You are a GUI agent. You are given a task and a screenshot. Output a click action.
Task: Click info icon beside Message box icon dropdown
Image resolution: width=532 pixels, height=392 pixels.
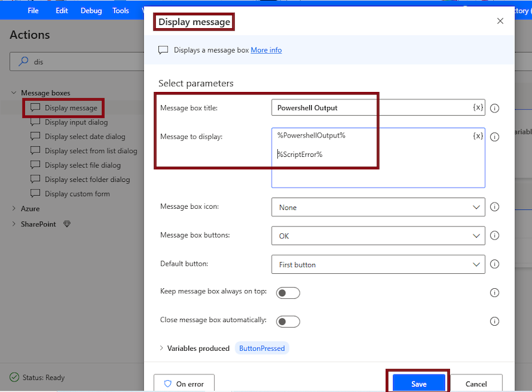[x=494, y=208]
